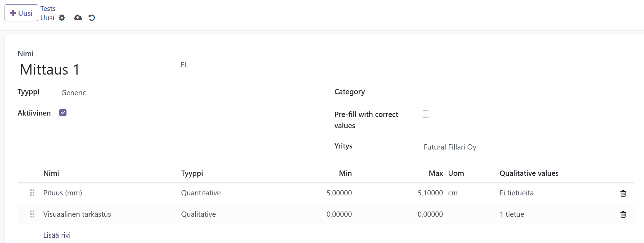644x243 pixels.
Task: Click the Uusi new record button
Action: tap(21, 13)
